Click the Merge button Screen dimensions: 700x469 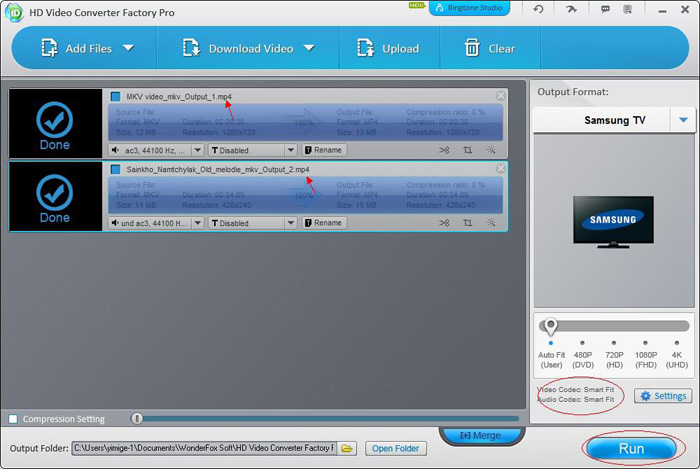click(481, 435)
